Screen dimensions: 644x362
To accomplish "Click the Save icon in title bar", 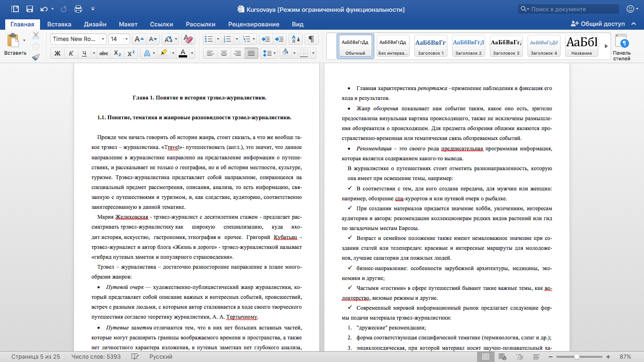I will tap(30, 9).
